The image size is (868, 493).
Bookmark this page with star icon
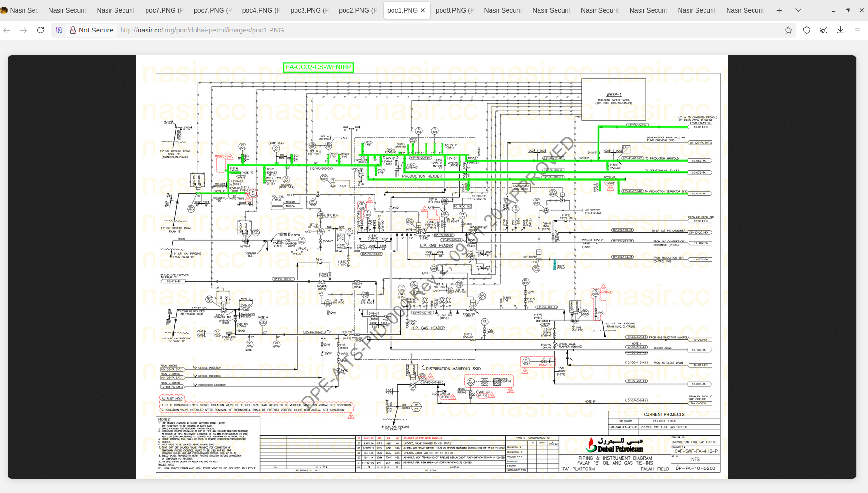pyautogui.click(x=788, y=30)
